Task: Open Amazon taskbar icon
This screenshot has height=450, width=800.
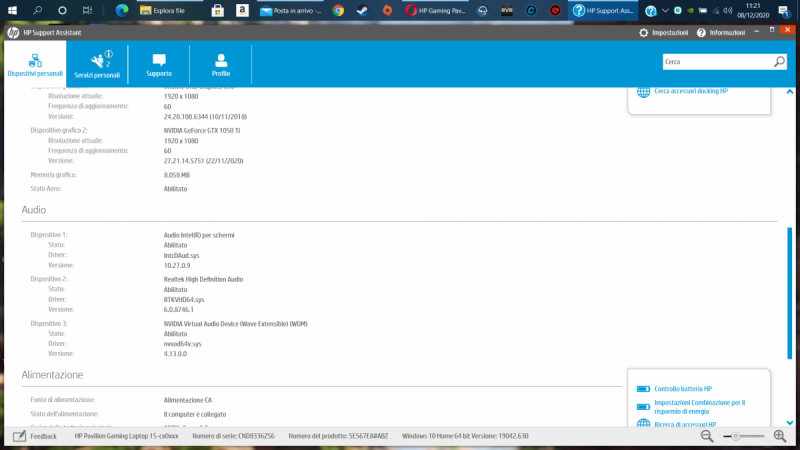Action: pos(242,10)
